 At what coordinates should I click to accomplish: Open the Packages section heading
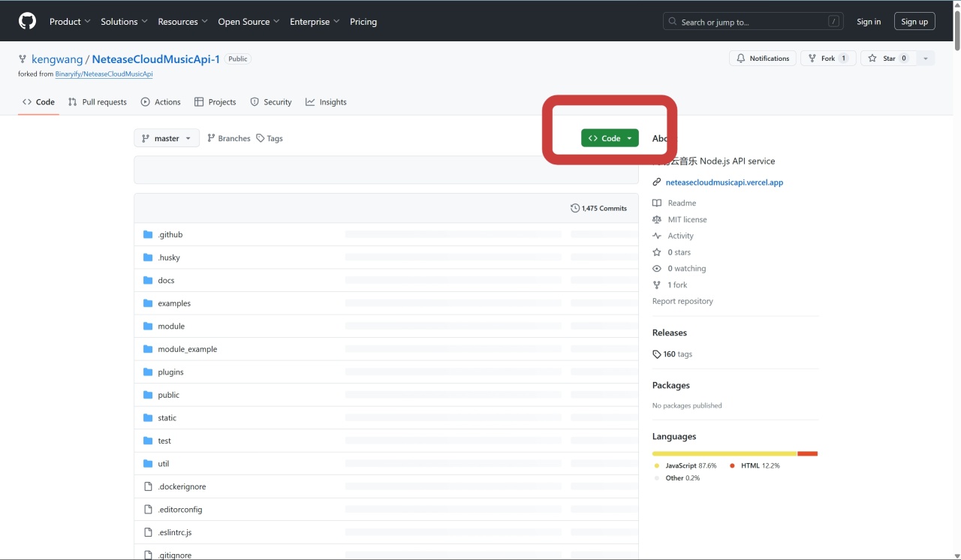(x=671, y=385)
